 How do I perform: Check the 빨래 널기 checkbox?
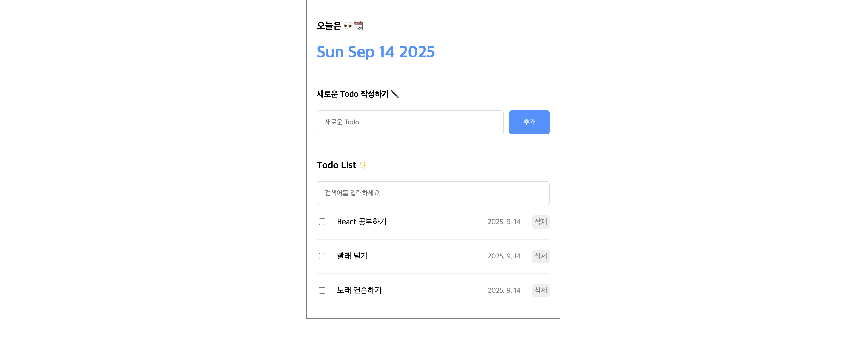(322, 256)
